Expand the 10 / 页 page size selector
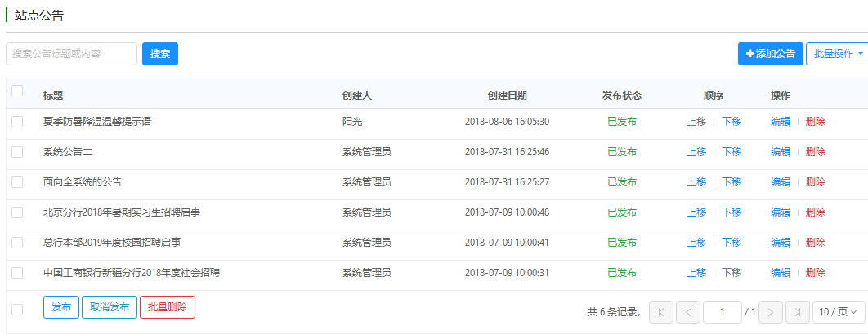This screenshot has width=868, height=335. [x=838, y=312]
